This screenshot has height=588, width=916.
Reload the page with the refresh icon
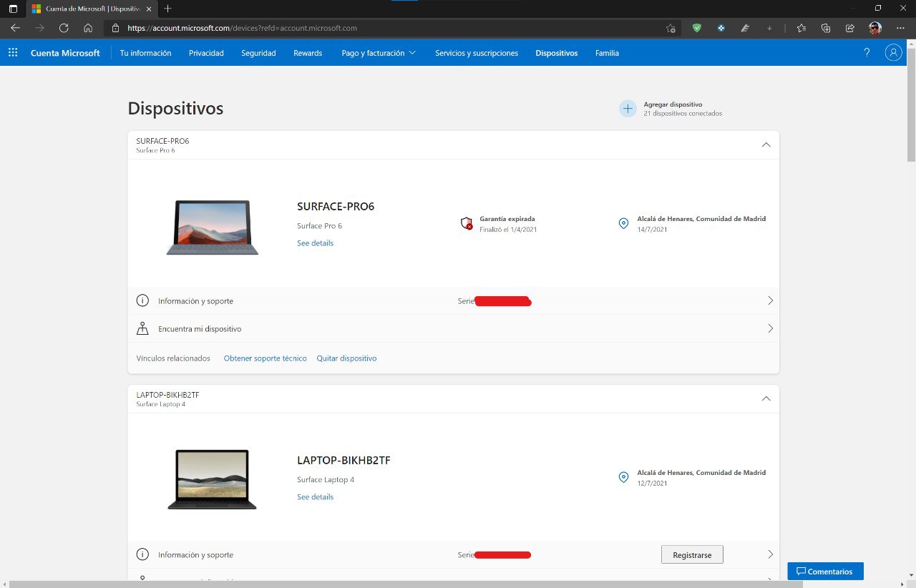(64, 28)
